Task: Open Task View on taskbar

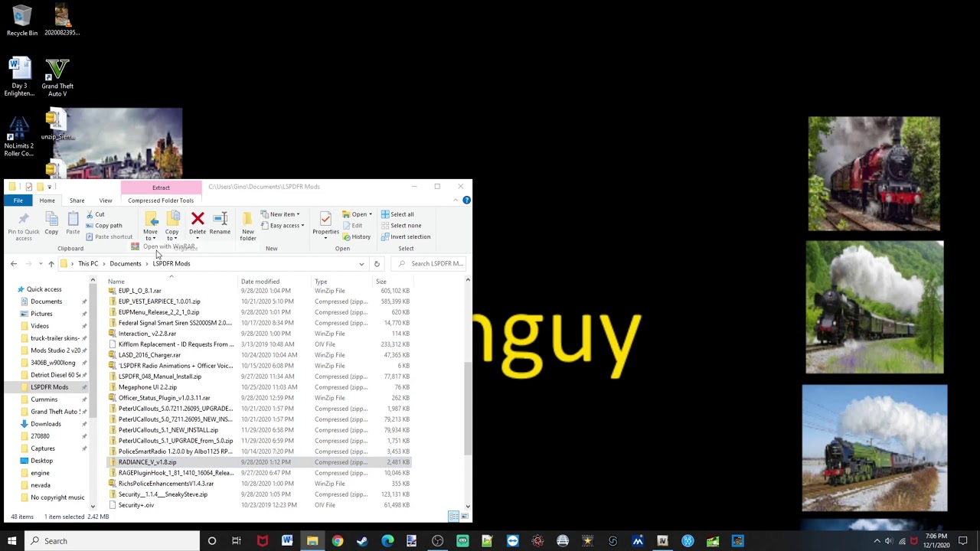Action: pyautogui.click(x=237, y=541)
